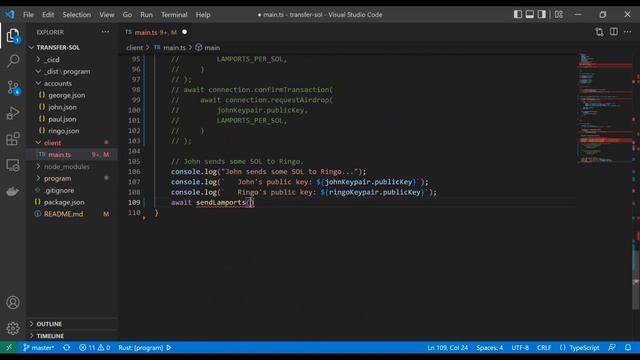
Task: Open the Source Control view icon
Action: [13, 87]
